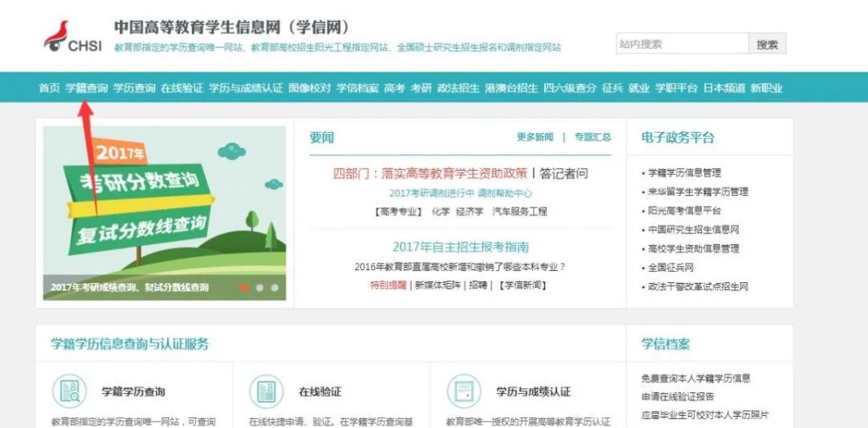Open 学职平台 navigation item

coord(677,88)
